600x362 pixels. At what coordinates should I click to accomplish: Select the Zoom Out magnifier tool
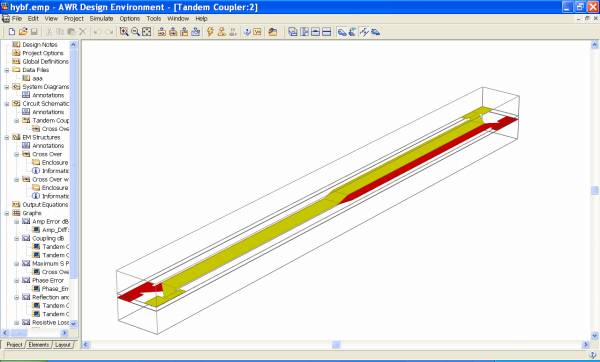click(x=135, y=32)
